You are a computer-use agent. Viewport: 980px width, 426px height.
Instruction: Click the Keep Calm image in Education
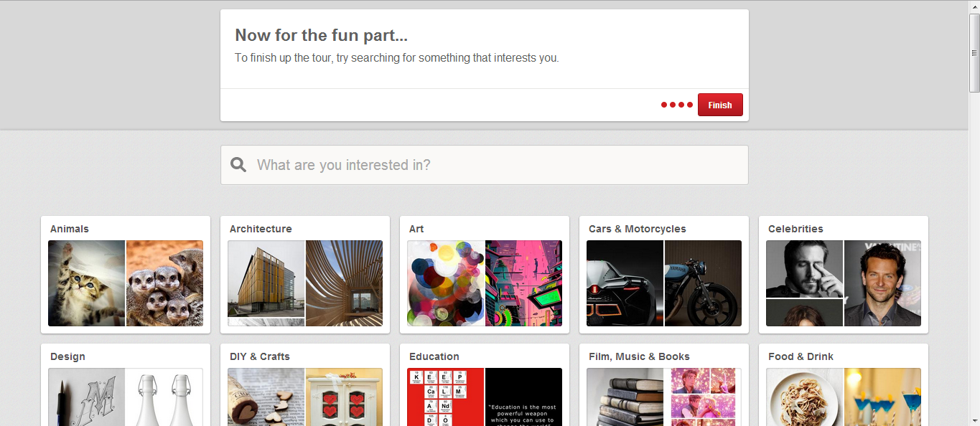445,397
